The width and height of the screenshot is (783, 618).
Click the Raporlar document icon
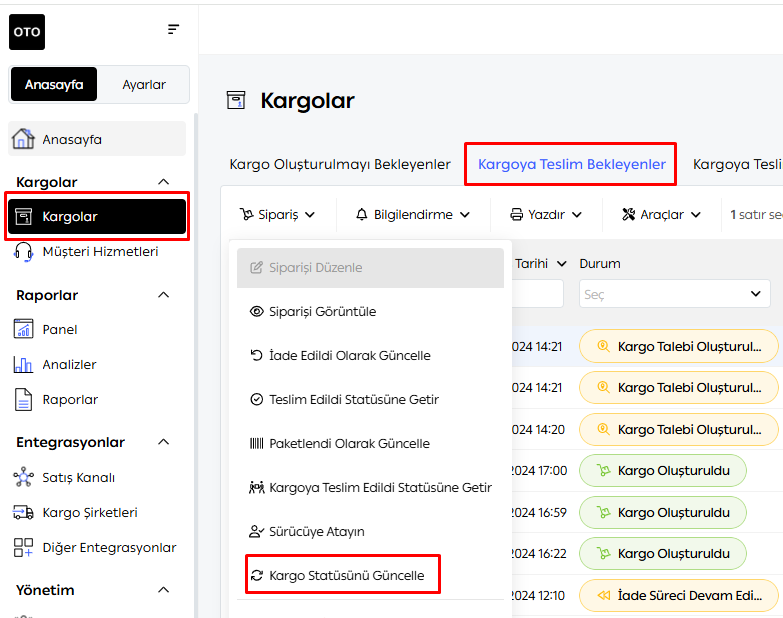click(23, 399)
